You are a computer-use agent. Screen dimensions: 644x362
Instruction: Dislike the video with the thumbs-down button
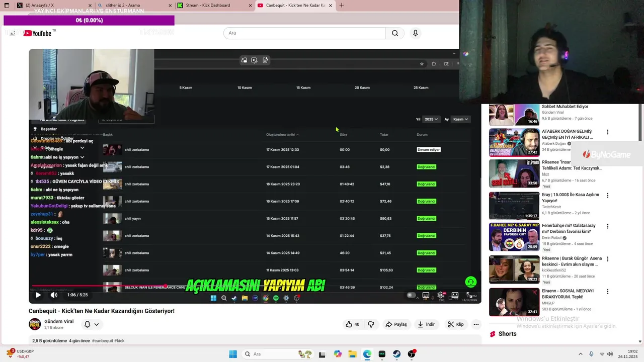(371, 324)
